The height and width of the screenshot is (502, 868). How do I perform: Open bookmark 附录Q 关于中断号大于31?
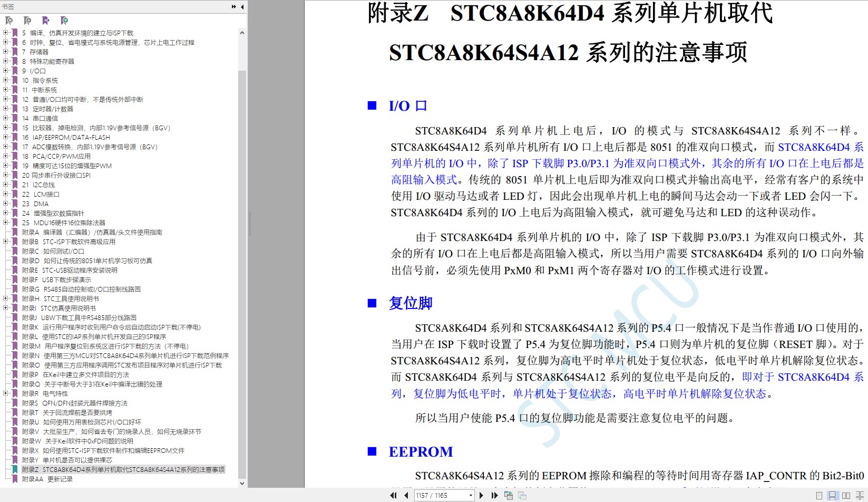click(x=92, y=384)
